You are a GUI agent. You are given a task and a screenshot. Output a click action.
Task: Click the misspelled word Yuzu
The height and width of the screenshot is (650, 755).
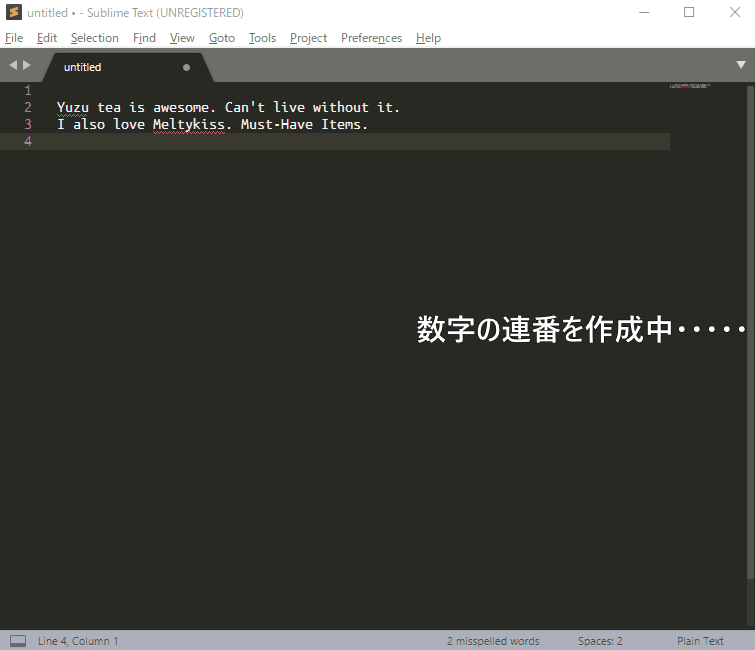73,107
